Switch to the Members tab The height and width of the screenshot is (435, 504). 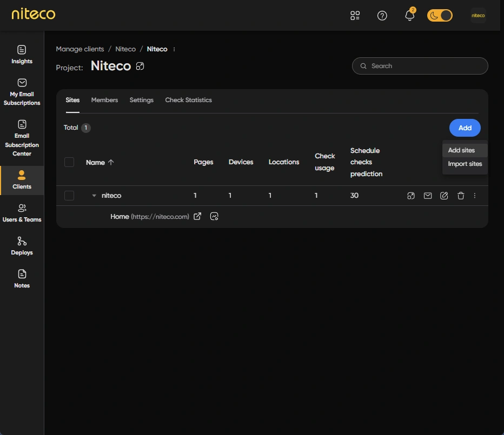click(x=104, y=100)
